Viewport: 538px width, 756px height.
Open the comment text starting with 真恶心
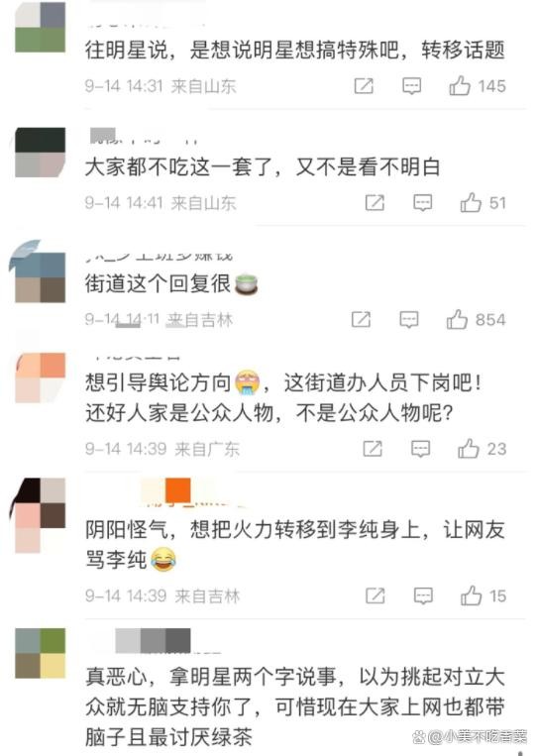click(x=294, y=706)
